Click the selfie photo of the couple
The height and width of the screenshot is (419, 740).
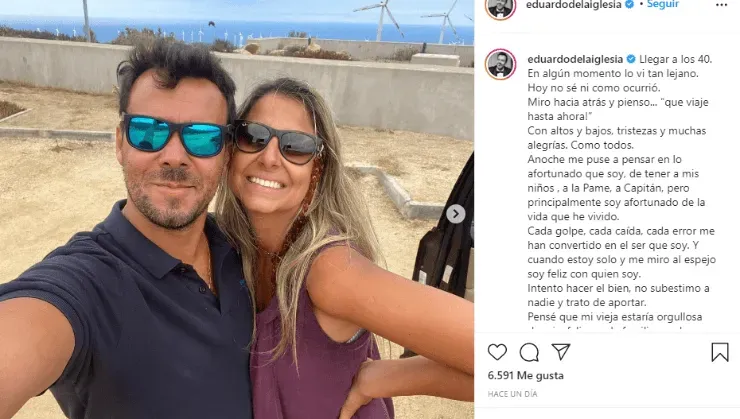pos(237,210)
